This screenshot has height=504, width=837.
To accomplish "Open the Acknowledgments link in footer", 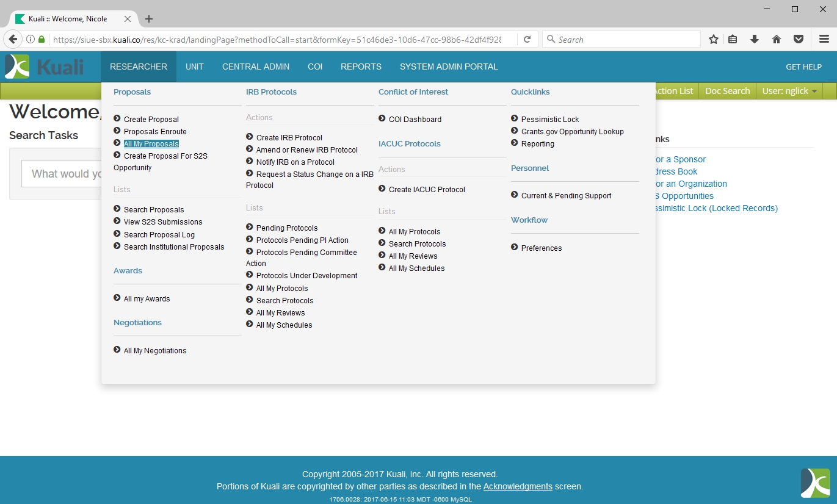I will point(518,487).
